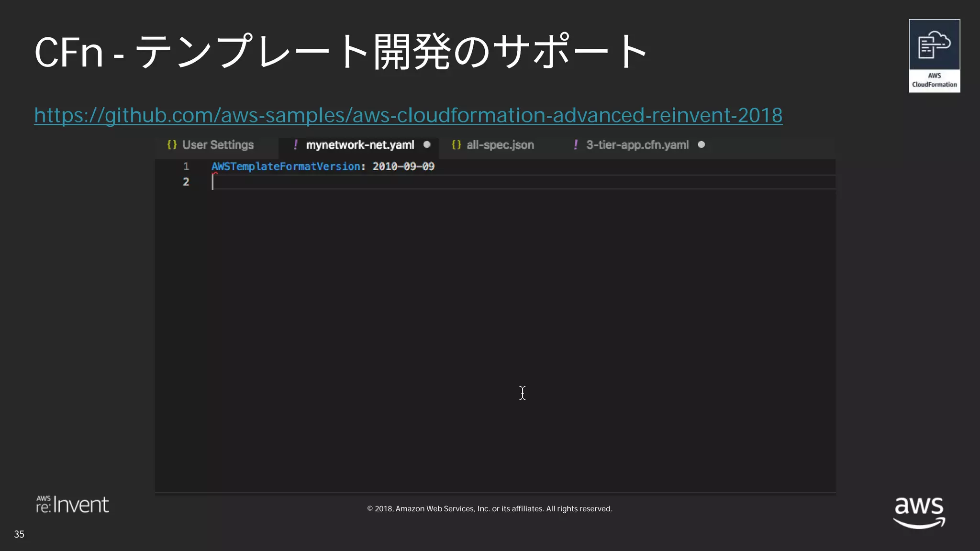Screen dimensions: 980x551
Task: Open the all-spec.json tab
Action: (500, 145)
